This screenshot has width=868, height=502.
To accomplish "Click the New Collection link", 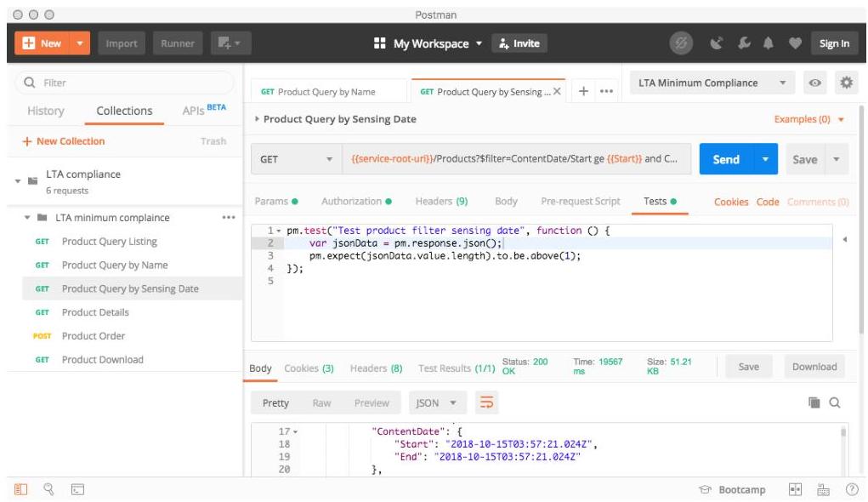I will click(x=63, y=141).
